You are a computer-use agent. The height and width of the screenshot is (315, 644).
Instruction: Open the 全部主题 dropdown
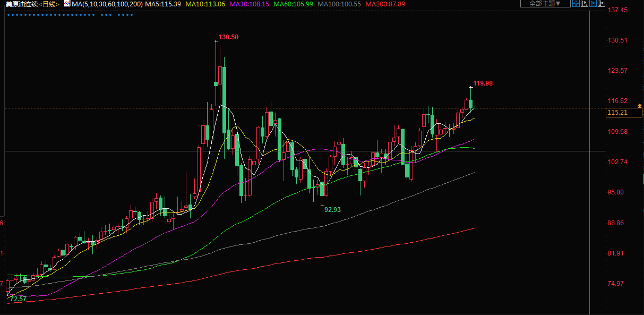[545, 4]
